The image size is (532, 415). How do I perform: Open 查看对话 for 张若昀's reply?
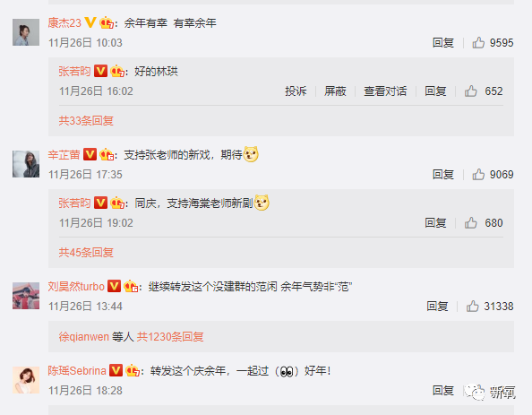point(385,91)
